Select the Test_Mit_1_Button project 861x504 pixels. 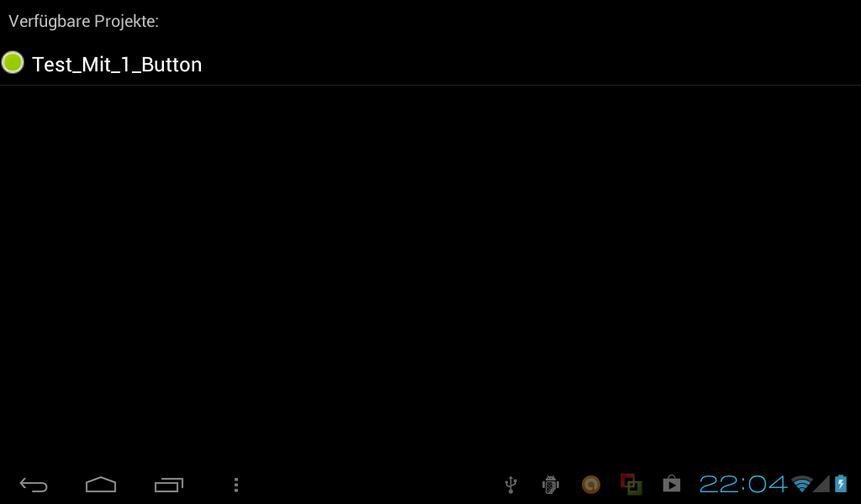430,64
